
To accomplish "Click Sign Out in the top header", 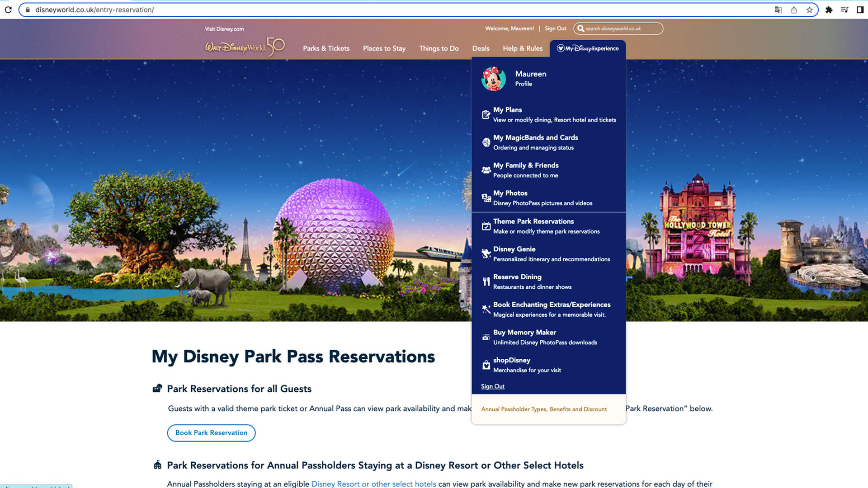I will coord(555,28).
